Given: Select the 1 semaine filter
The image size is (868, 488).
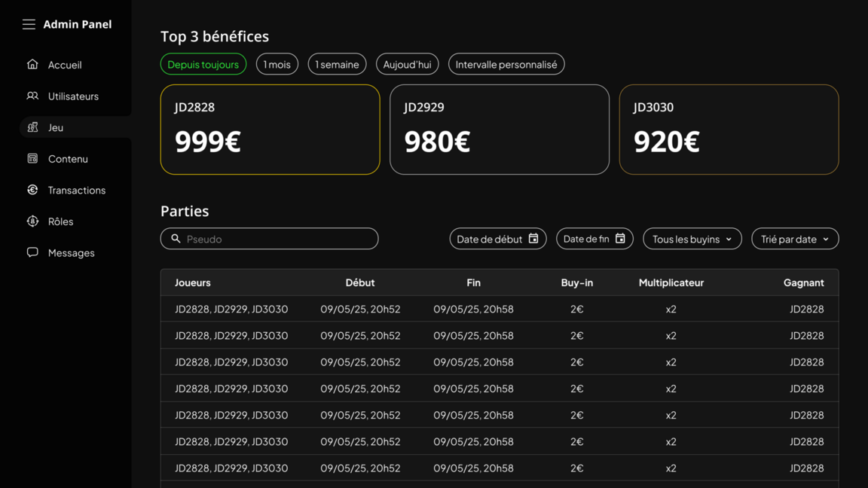Looking at the screenshot, I should 337,64.
